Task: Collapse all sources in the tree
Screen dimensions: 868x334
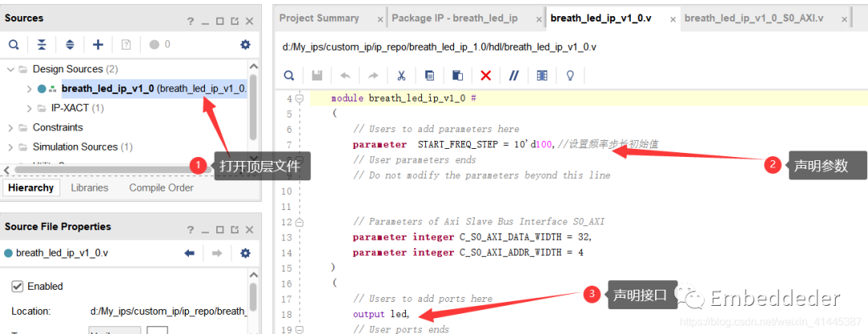Action: [42, 45]
